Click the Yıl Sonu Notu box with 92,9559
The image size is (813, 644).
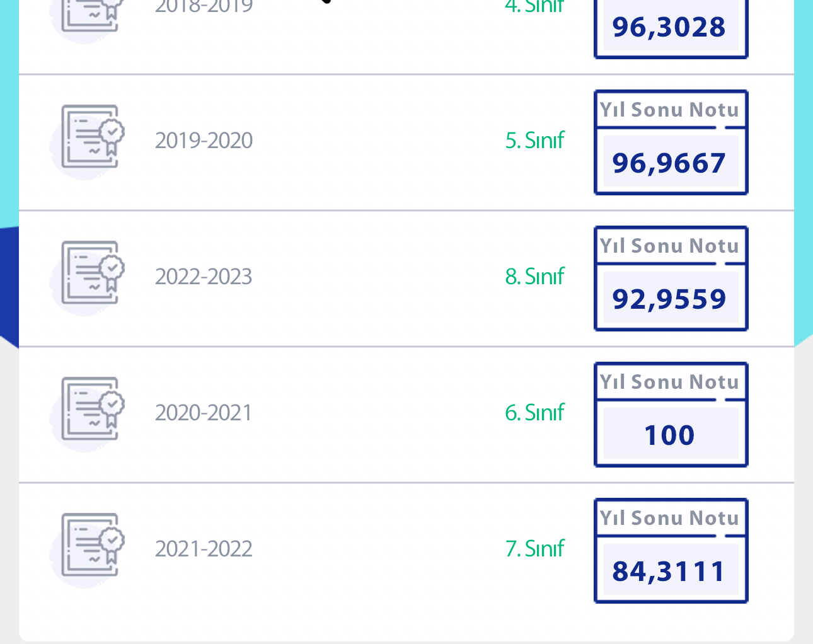coord(671,279)
